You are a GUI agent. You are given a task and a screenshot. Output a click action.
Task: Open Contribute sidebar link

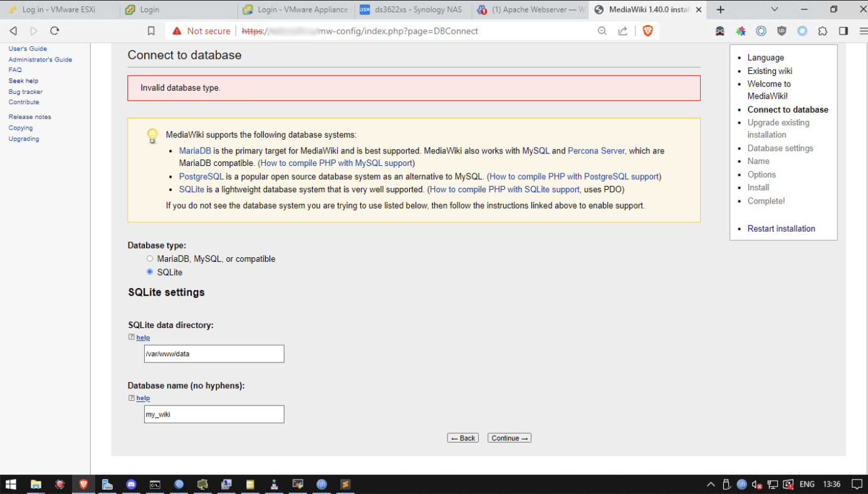24,102
